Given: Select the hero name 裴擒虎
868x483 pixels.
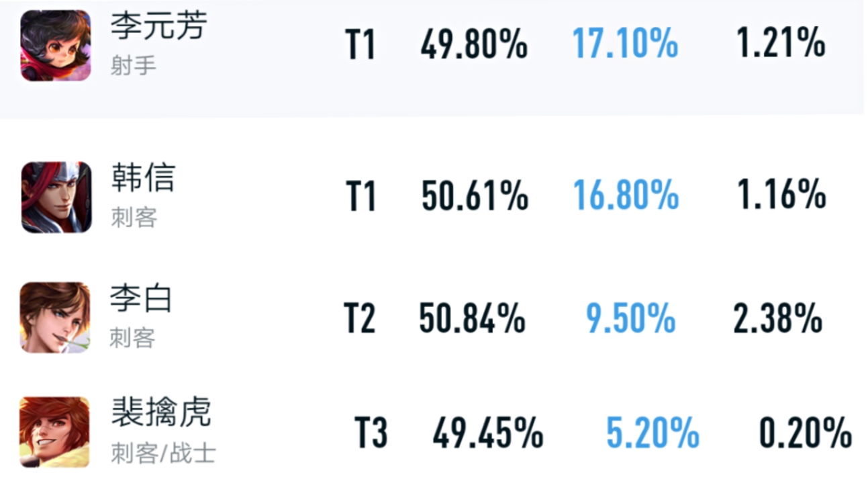Looking at the screenshot, I should [161, 412].
